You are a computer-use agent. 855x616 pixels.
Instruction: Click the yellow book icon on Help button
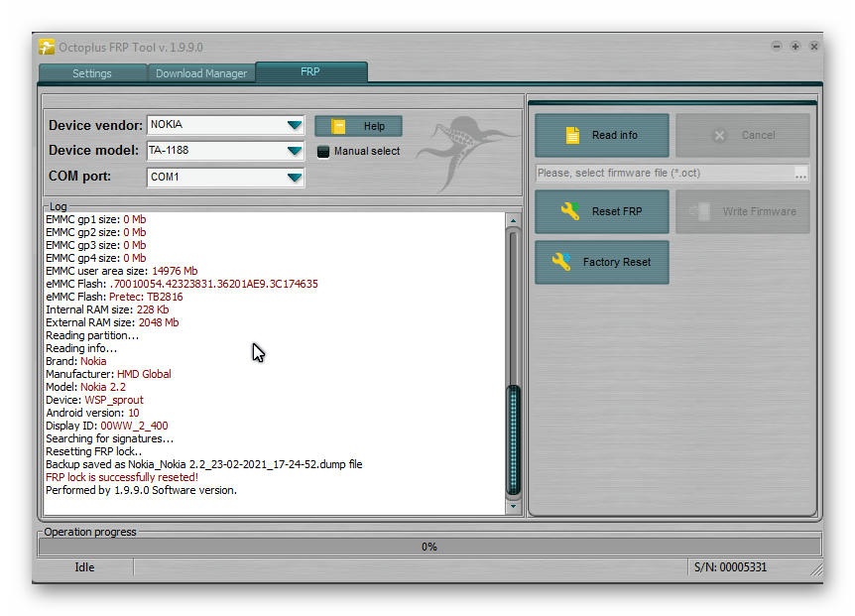(x=338, y=126)
